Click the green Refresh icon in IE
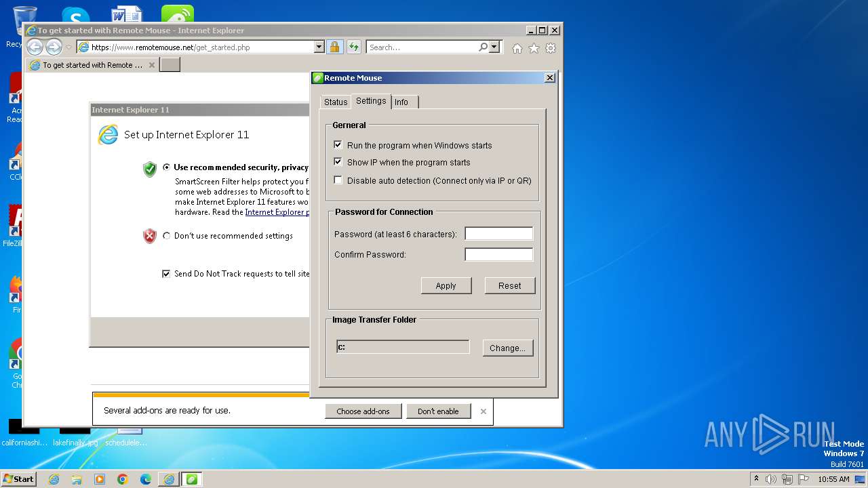The height and width of the screenshot is (488, 868). [354, 47]
